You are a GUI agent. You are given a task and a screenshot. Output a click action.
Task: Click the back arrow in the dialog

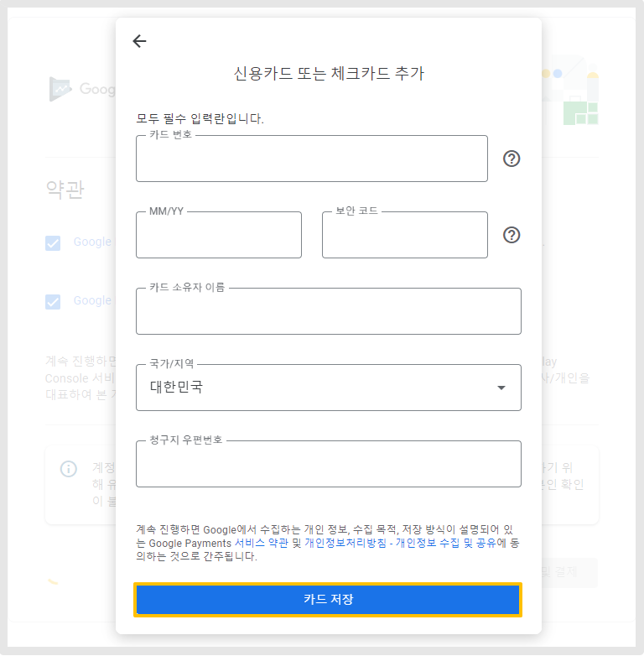click(x=139, y=41)
